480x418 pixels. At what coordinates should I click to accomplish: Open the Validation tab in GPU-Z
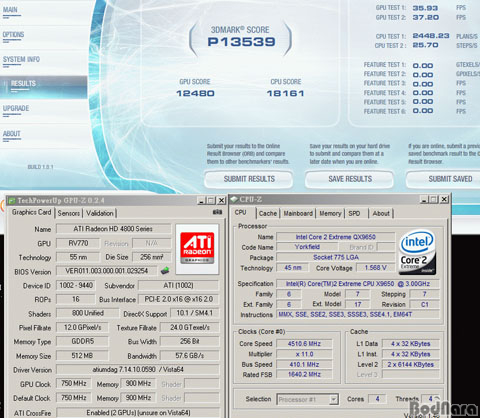coord(100,213)
